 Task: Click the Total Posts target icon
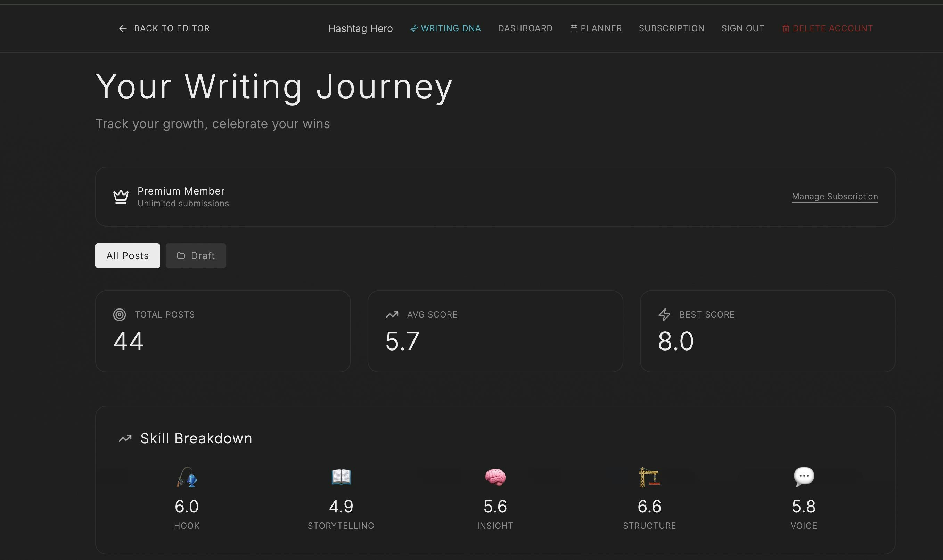(x=120, y=315)
